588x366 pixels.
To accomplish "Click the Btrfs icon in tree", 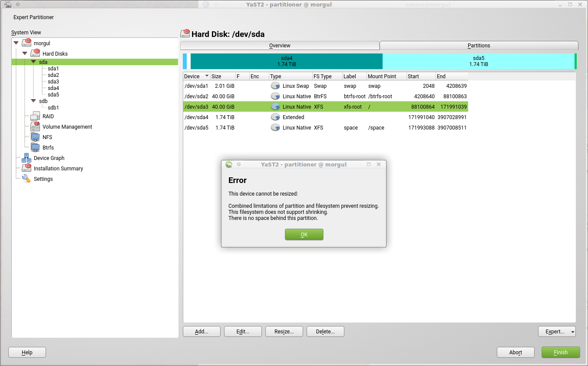I will coord(35,148).
